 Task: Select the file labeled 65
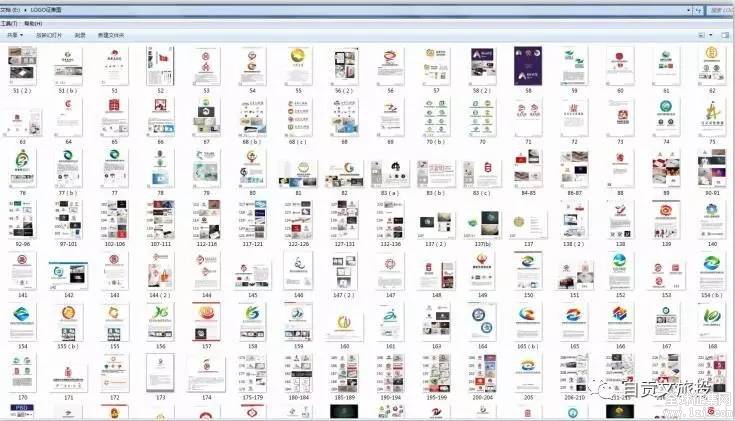[x=114, y=117]
